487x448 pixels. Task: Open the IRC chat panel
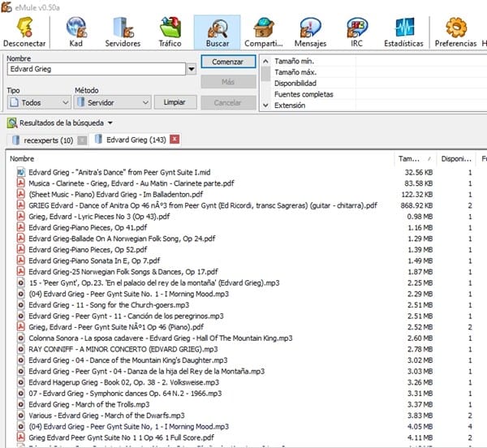pos(357,32)
